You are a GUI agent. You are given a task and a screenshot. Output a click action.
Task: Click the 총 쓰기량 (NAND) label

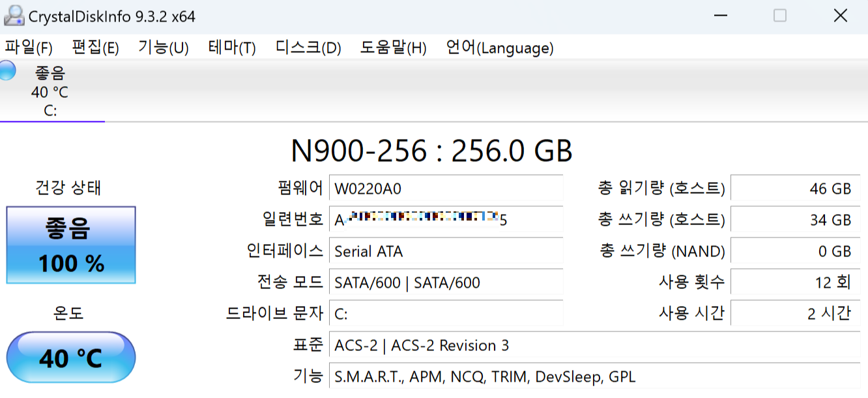(663, 251)
